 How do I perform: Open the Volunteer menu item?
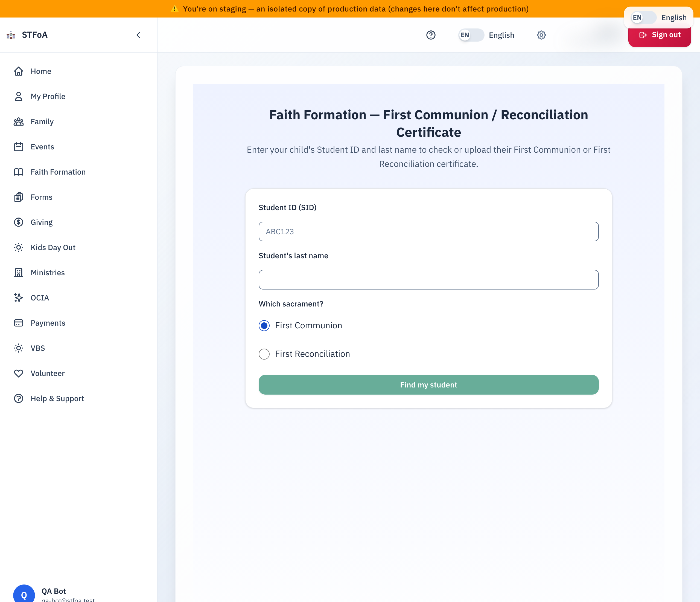coord(78,374)
